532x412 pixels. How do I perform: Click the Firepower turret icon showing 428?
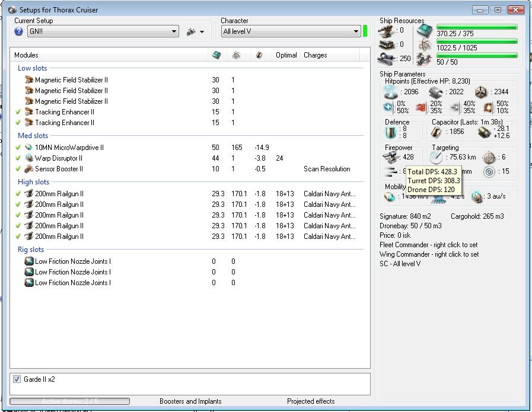pos(390,157)
